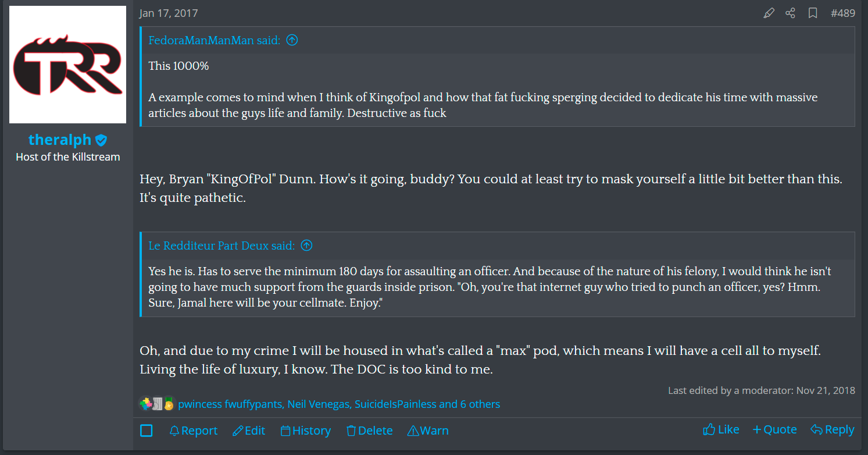Open the share options for this post
Viewport: 868px width, 455px height.
point(790,12)
